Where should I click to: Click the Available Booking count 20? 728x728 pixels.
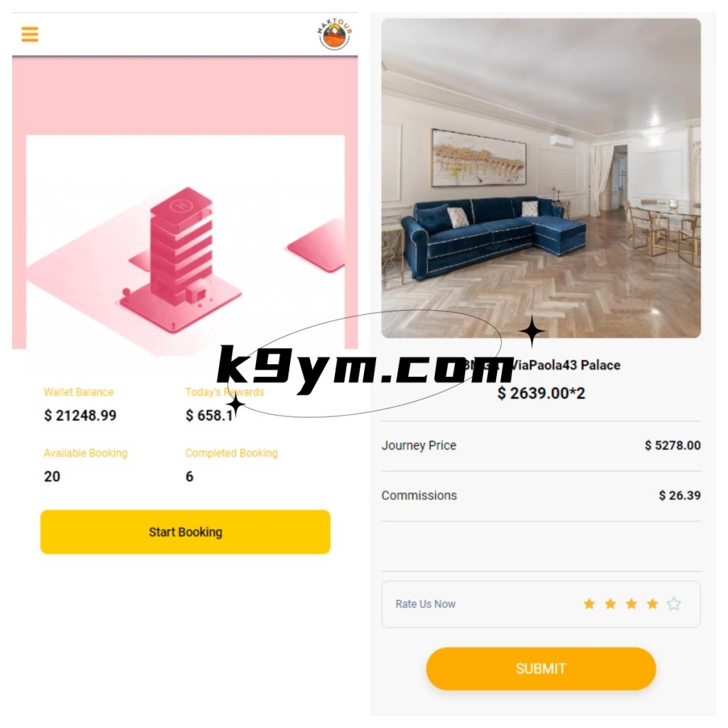coord(52,476)
